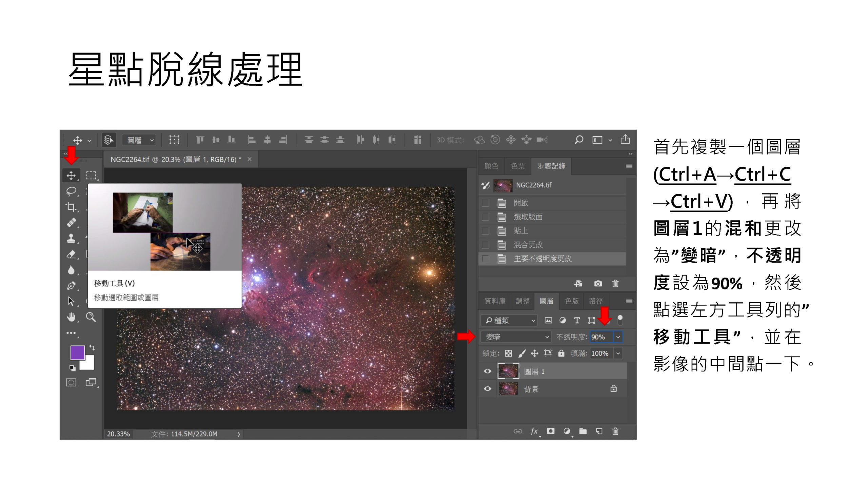The image size is (868, 488).
Task: Delete current history state with trash
Action: tap(615, 283)
